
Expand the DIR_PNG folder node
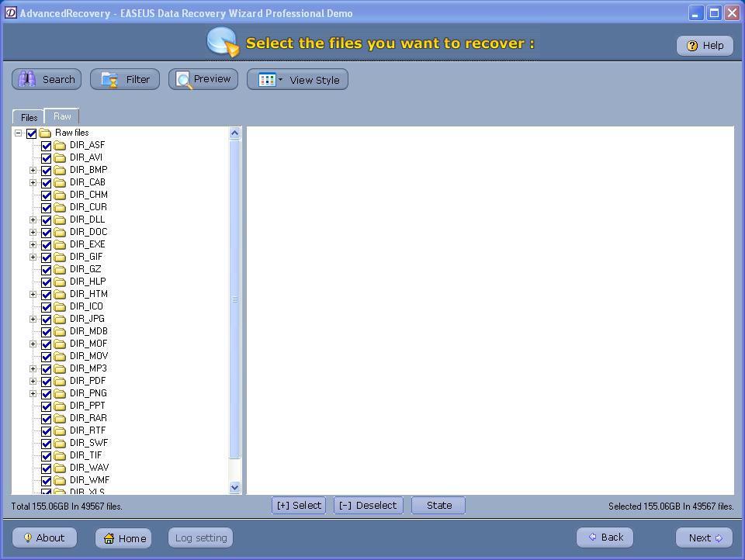(33, 393)
